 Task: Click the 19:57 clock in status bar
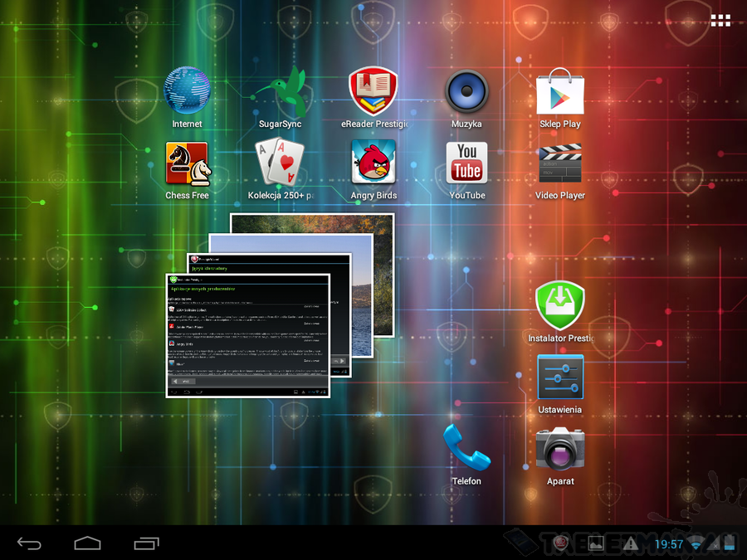pos(669,544)
